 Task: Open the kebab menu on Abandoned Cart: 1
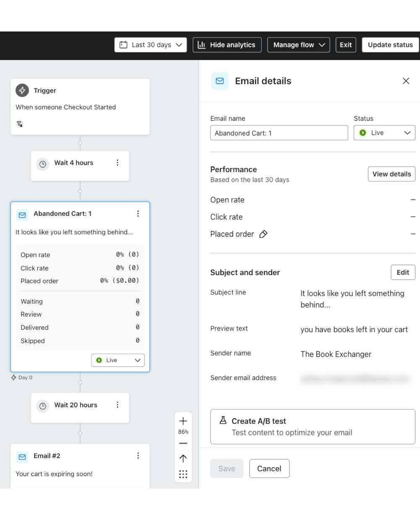(138, 213)
